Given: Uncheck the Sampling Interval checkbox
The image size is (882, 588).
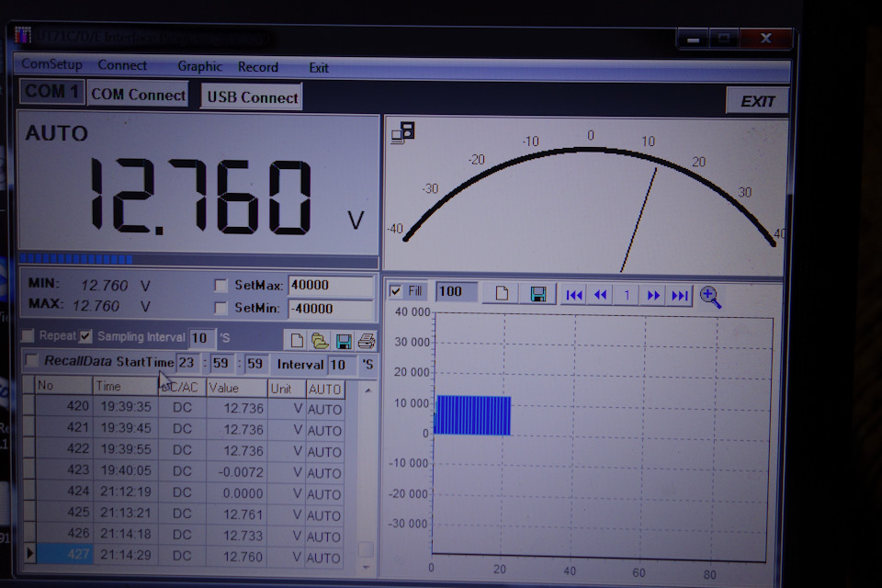Looking at the screenshot, I should pyautogui.click(x=85, y=336).
